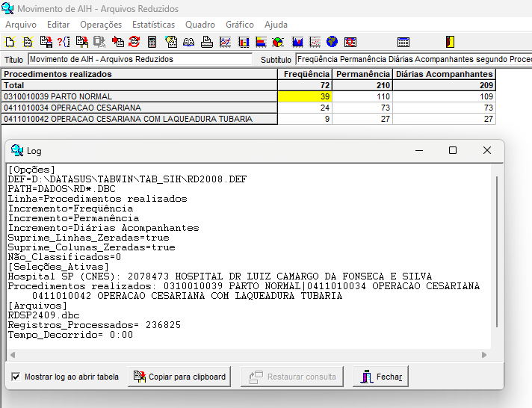Click Copiar para clipboard button

tap(179, 377)
